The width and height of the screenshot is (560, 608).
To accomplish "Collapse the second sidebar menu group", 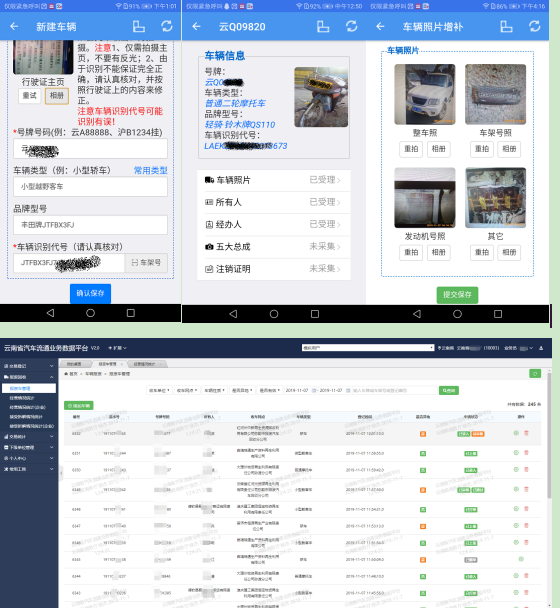I will tap(29, 377).
